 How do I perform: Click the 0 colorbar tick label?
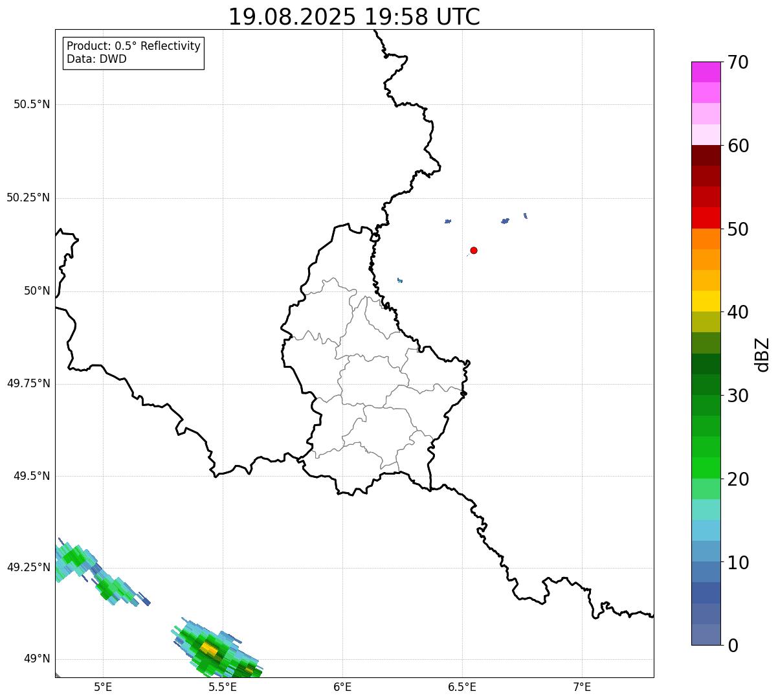pyautogui.click(x=733, y=646)
